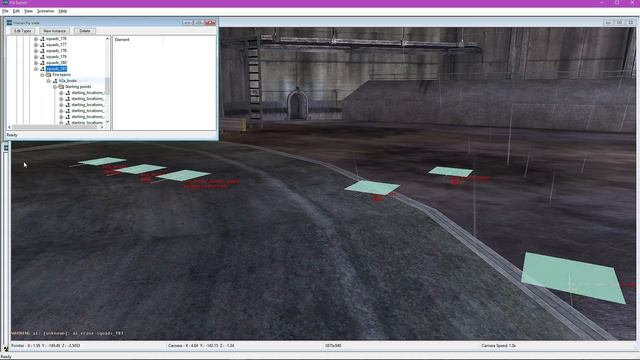Click the tree scroll-down arrow

[107, 122]
